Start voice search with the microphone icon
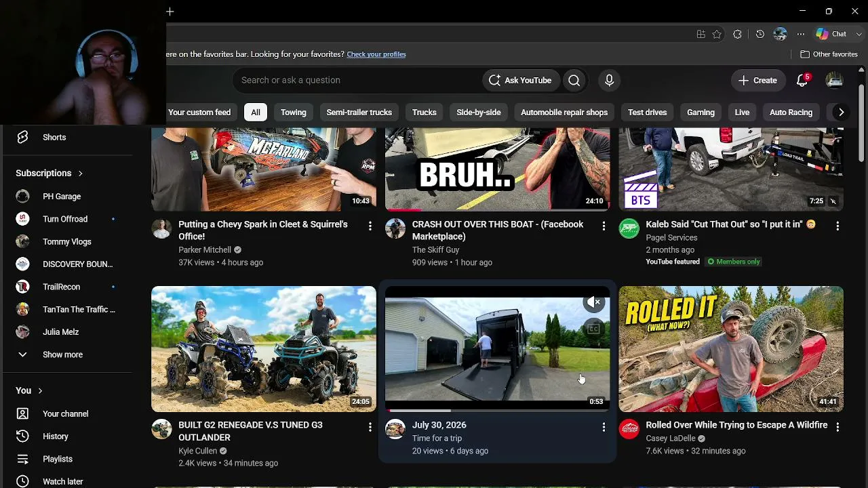This screenshot has width=868, height=488. (609, 80)
